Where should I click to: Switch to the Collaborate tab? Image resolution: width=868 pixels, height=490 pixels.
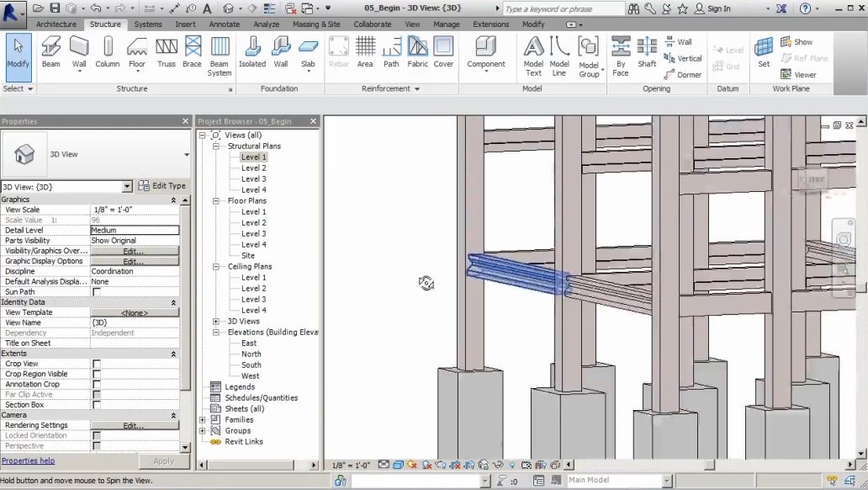[x=372, y=24]
